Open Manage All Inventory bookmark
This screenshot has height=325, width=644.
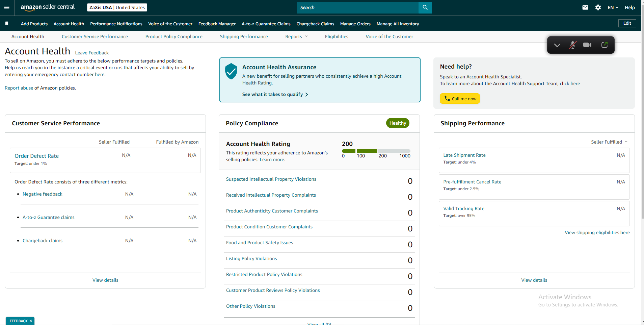[398, 24]
